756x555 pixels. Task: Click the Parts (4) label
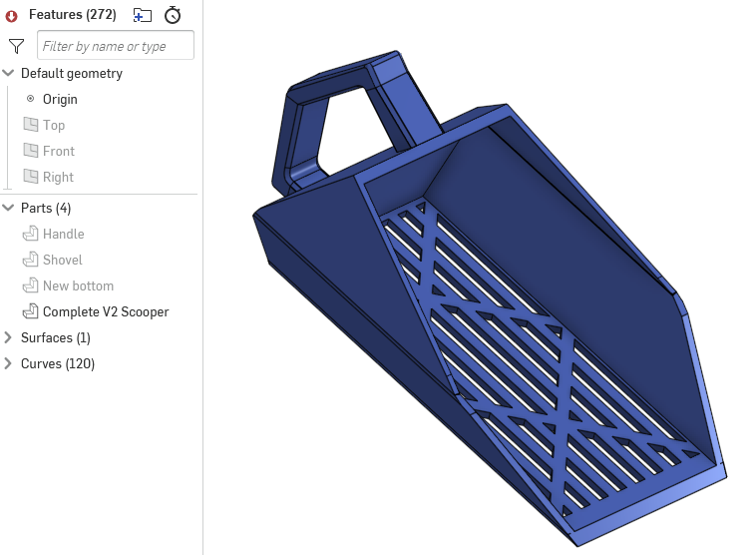[46, 208]
